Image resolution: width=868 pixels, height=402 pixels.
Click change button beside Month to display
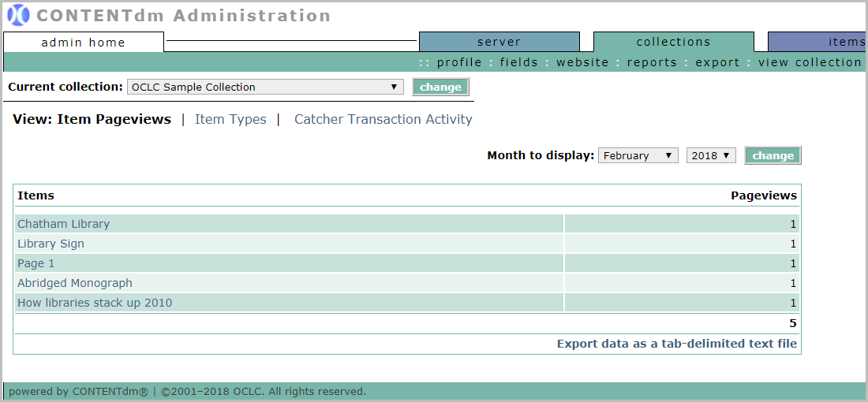(773, 155)
